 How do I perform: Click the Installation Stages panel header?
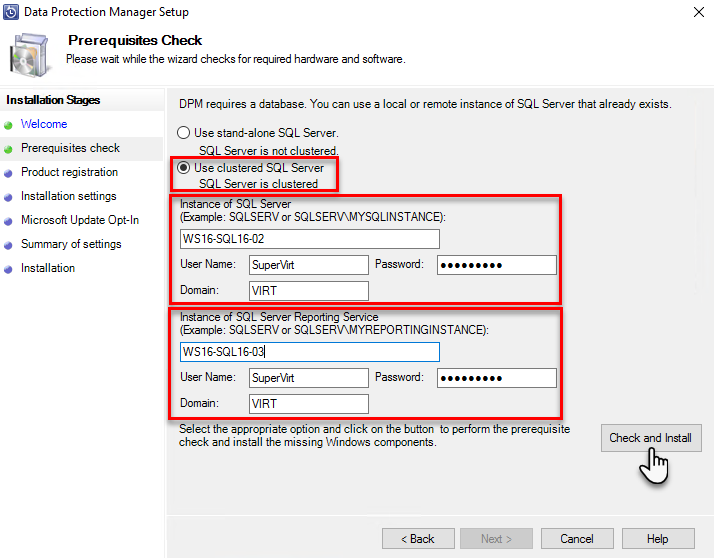tap(53, 100)
